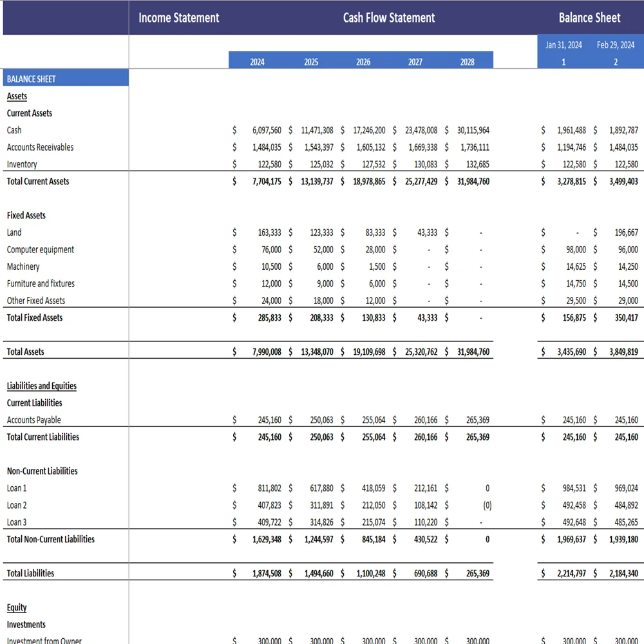Select the Accounts Receivables row label
644x644 pixels.
click(40, 147)
